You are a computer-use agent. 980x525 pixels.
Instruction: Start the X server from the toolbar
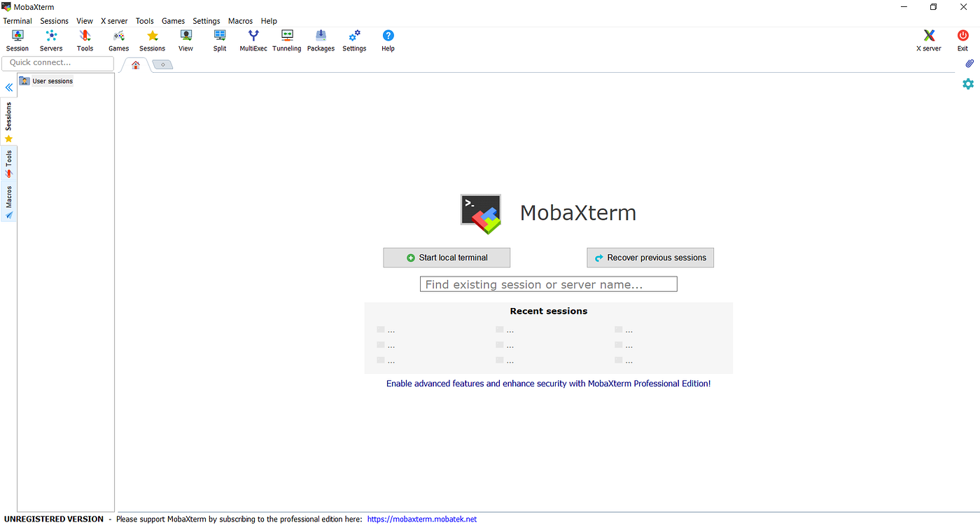click(928, 39)
